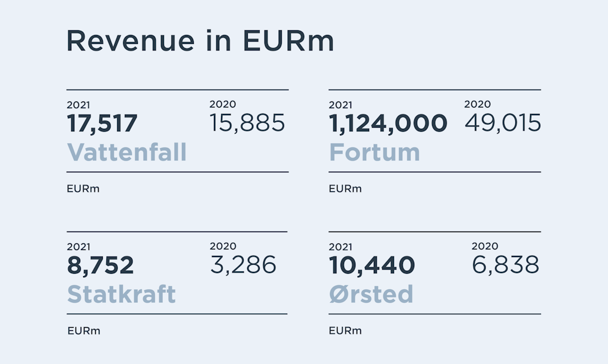This screenshot has width=608, height=364.
Task: Click the EURm label below Ørsted
Action: (x=345, y=331)
